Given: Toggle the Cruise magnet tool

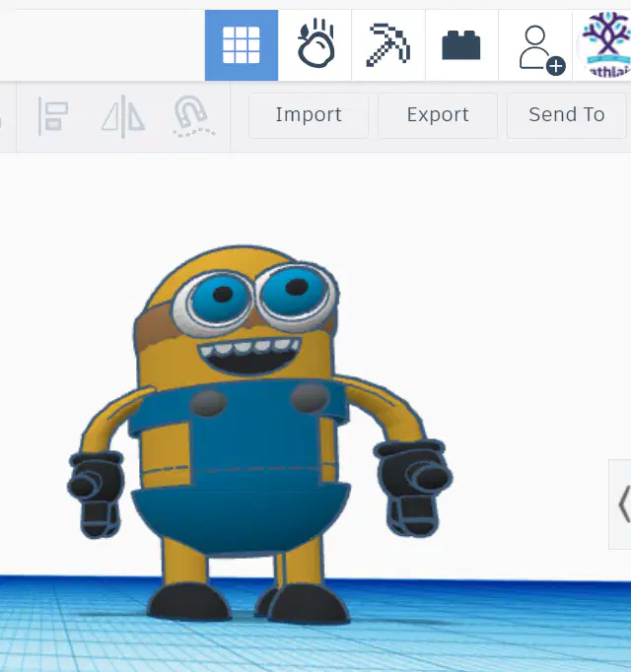Looking at the screenshot, I should point(193,115).
